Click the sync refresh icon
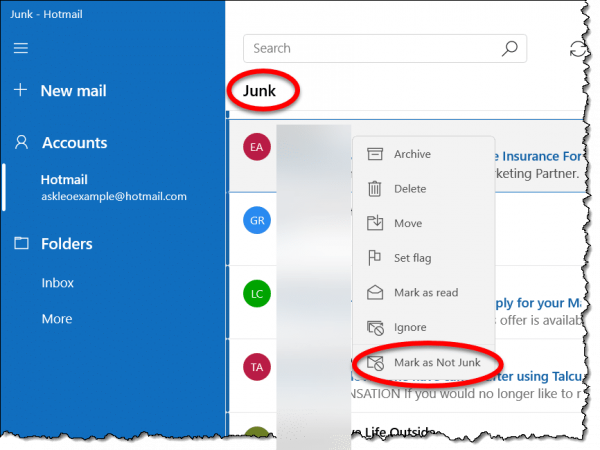This screenshot has height=450, width=600. (x=577, y=49)
